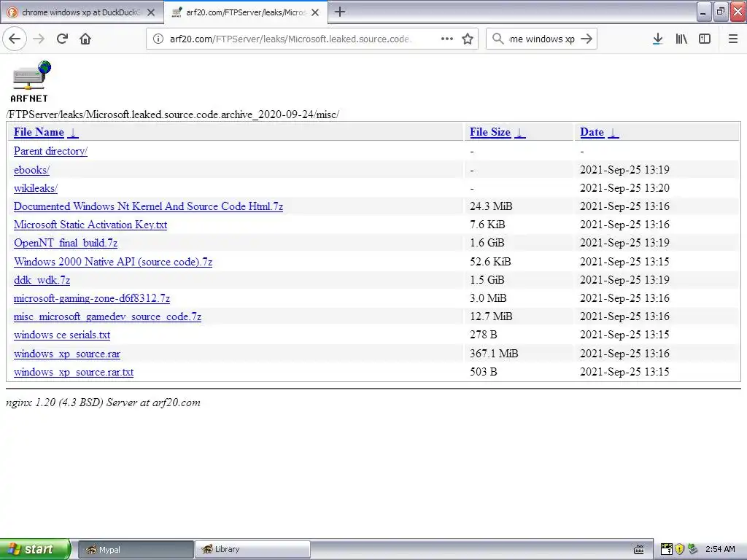Open the downloads panel
The width and height of the screenshot is (747, 560).
click(x=657, y=39)
